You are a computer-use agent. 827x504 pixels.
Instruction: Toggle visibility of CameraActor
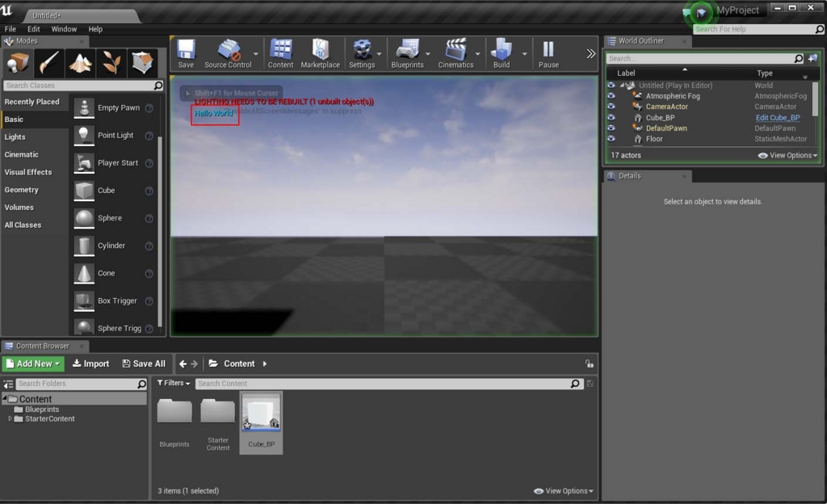(611, 107)
